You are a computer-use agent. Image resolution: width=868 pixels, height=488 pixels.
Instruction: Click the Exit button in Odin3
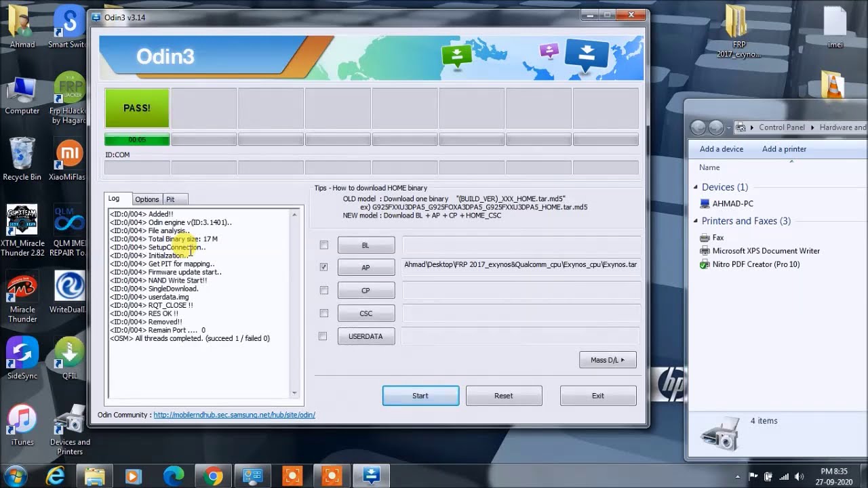coord(598,396)
